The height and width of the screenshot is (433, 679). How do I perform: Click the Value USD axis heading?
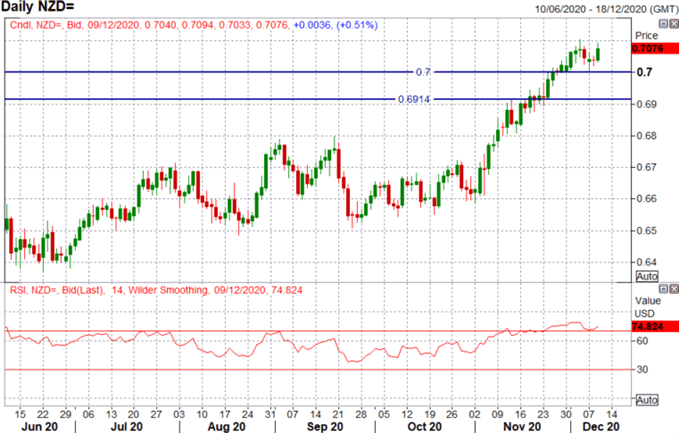coord(648,307)
